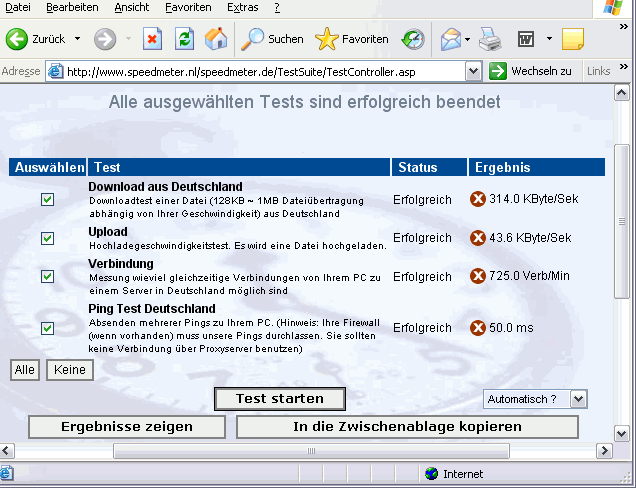Open the Ansicht menu
The width and height of the screenshot is (636, 488).
coord(131,7)
